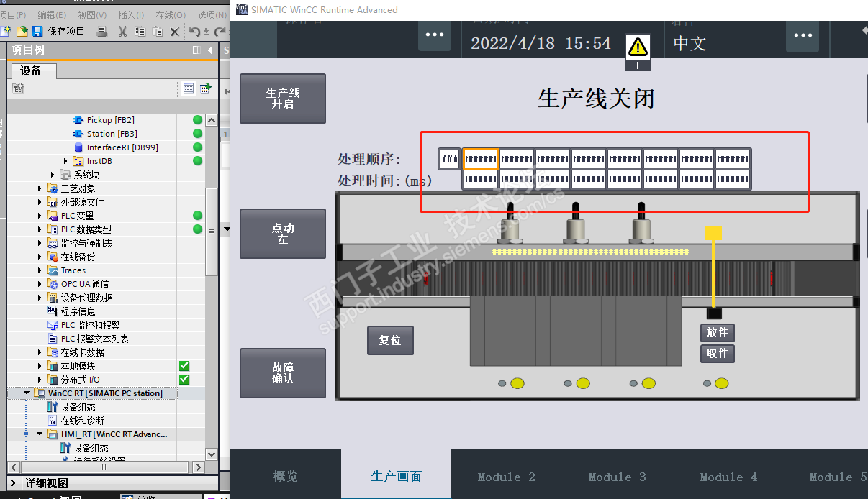The width and height of the screenshot is (868, 499).
Task: Expand the 分布式 I/O node
Action: click(x=40, y=380)
